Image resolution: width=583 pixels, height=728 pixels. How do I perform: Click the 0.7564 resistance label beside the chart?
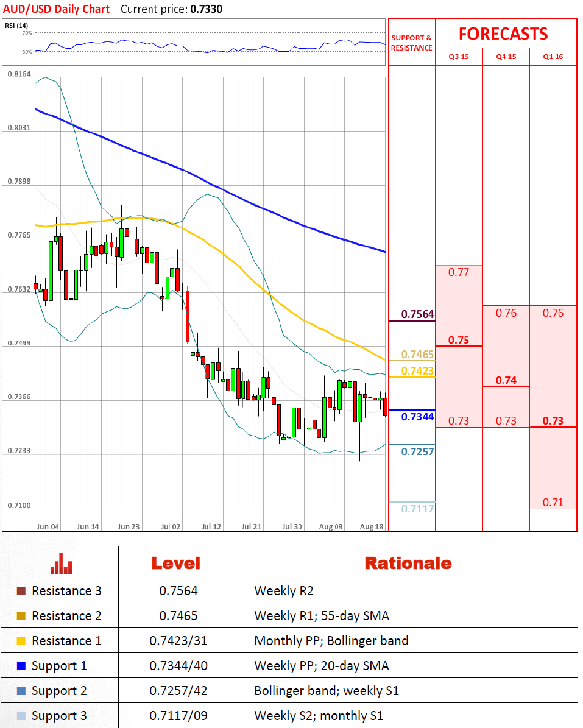(x=417, y=314)
